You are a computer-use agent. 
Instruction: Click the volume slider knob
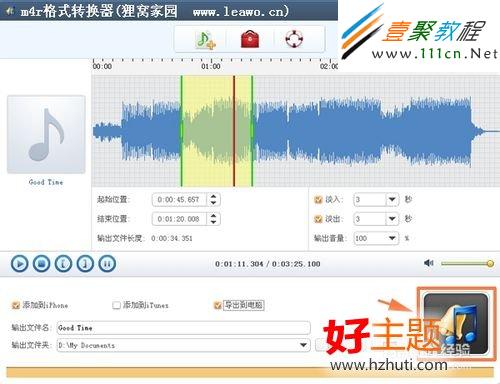click(490, 263)
